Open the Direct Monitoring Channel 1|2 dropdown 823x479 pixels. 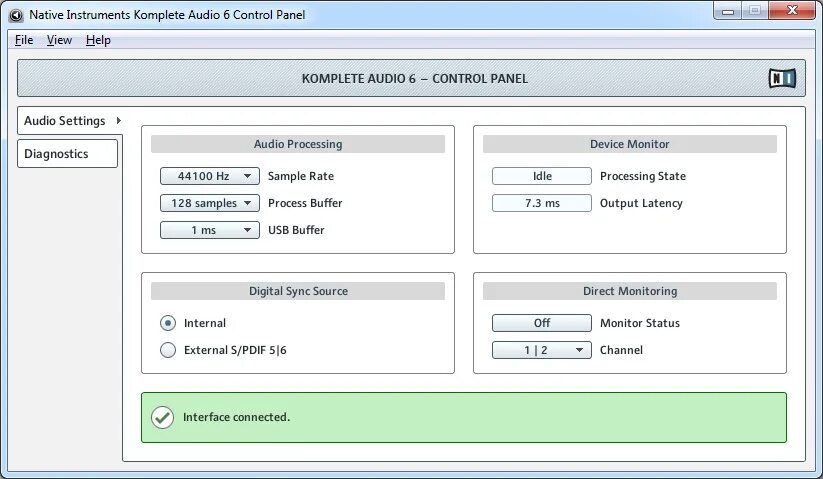(542, 350)
